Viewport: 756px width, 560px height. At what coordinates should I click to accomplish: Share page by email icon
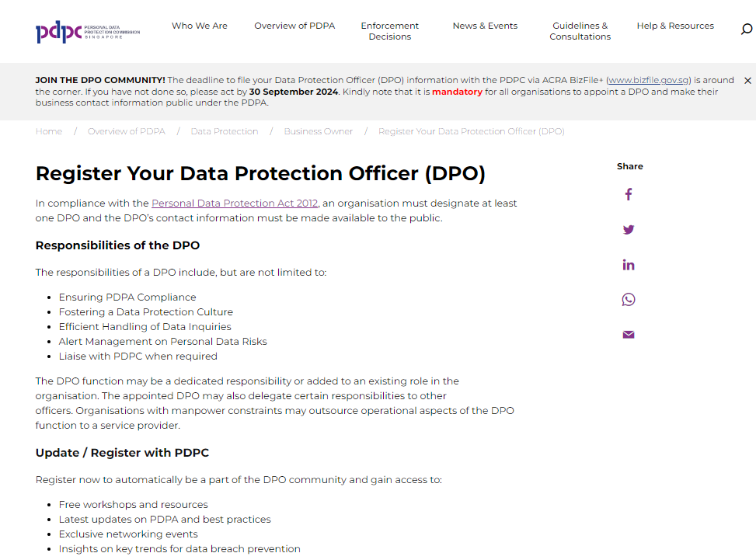[x=629, y=335]
